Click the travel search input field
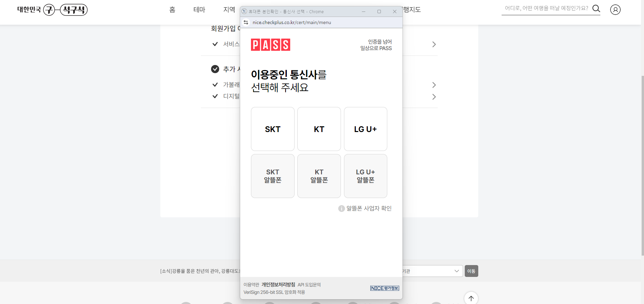Image resolution: width=644 pixels, height=304 pixels. pos(546,8)
